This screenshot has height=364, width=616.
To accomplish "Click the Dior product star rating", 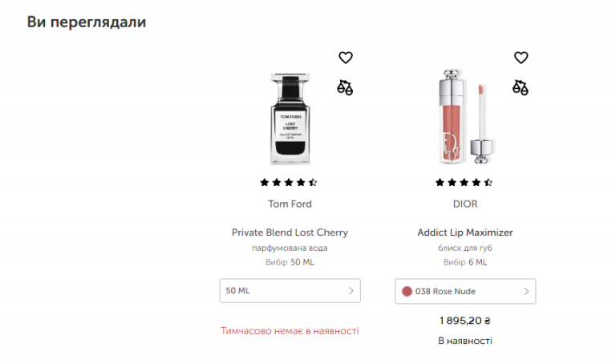I will pyautogui.click(x=464, y=182).
